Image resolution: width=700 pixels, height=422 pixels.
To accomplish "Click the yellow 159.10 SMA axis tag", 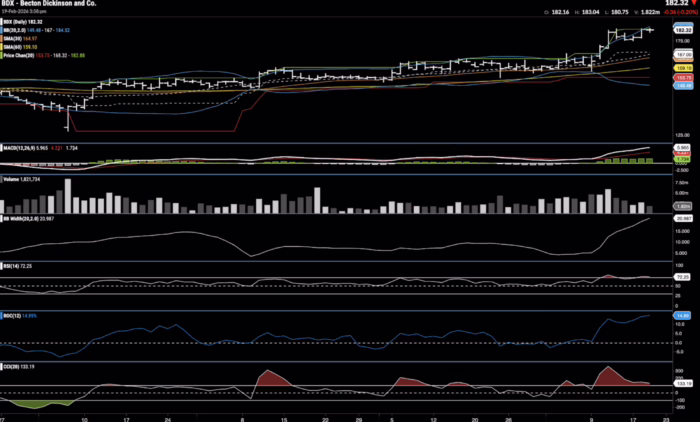I will point(683,68).
